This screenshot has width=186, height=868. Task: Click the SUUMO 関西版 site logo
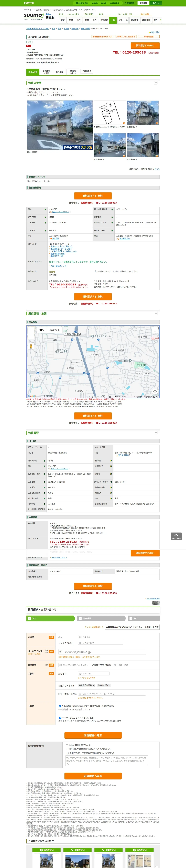click(x=39, y=16)
